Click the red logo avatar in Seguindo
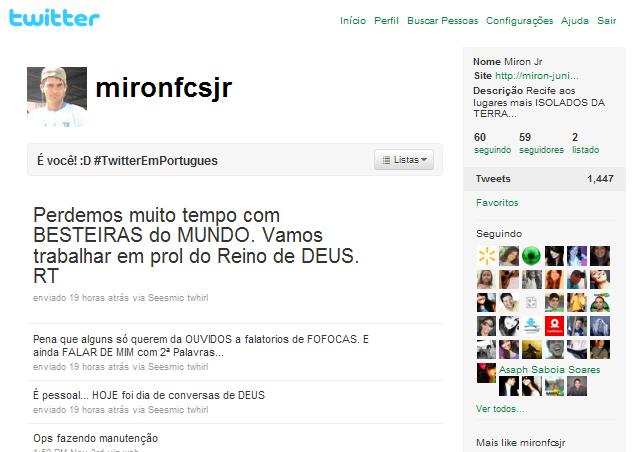 (x=554, y=326)
